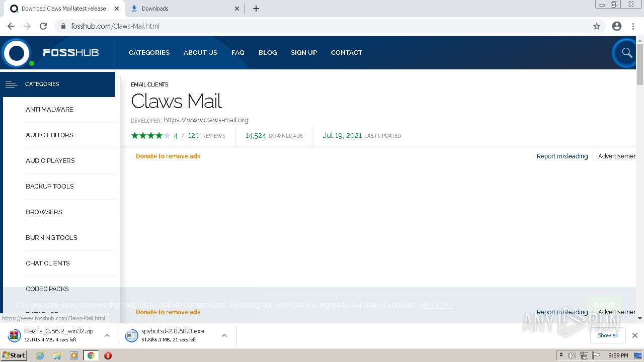This screenshot has width=644, height=362.
Task: Reload the page
Action: pyautogui.click(x=43, y=26)
